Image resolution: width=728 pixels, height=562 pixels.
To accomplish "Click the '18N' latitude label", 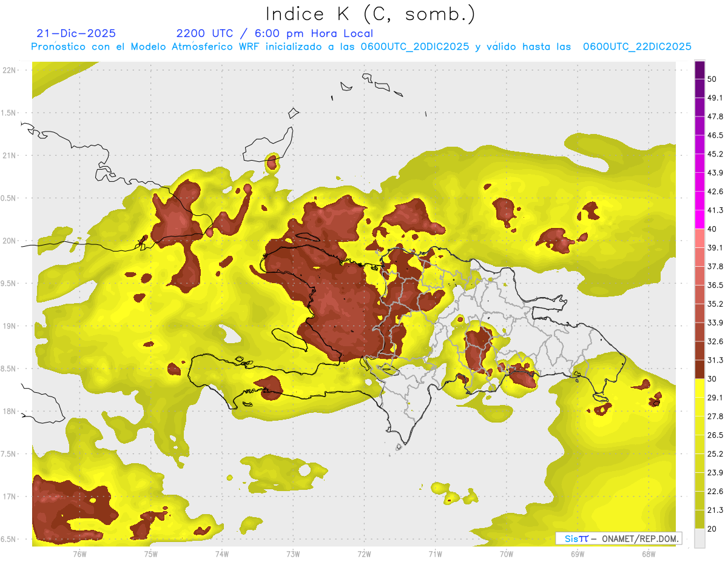I will click(10, 411).
